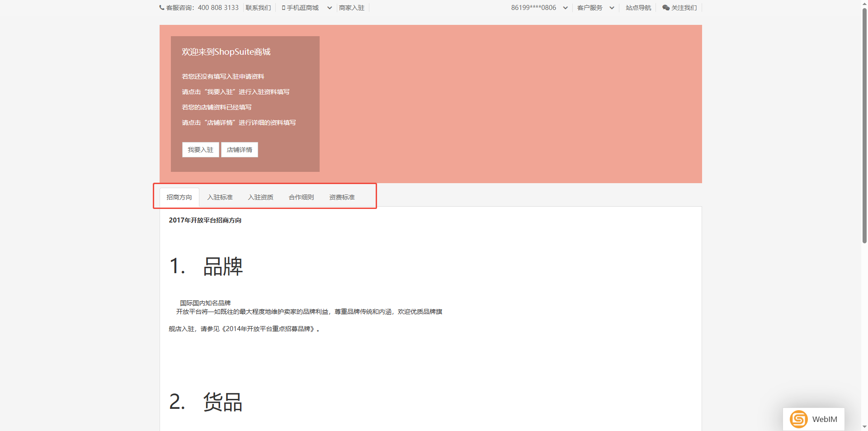Expand the 手机逛商城 dropdown arrow
The image size is (868, 431).
click(x=330, y=8)
